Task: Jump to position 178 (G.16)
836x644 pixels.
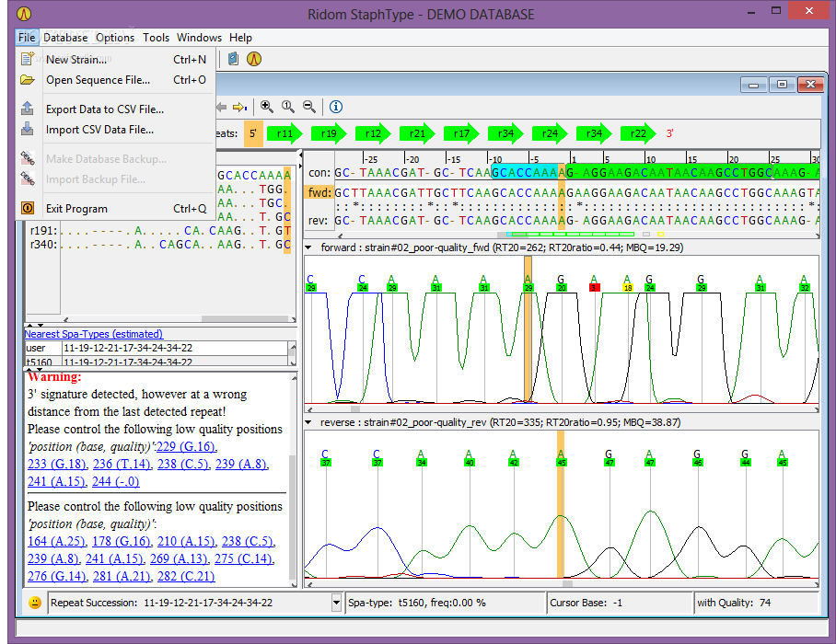Action: pos(122,541)
